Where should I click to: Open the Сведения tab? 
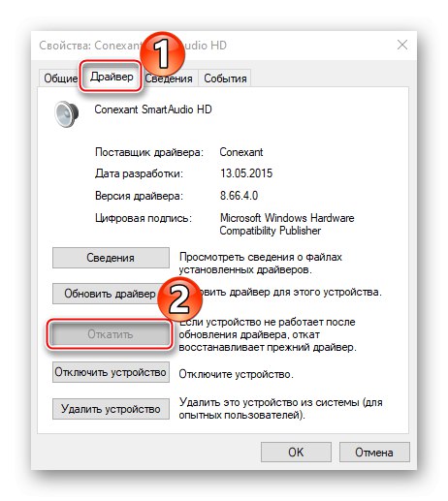169,78
